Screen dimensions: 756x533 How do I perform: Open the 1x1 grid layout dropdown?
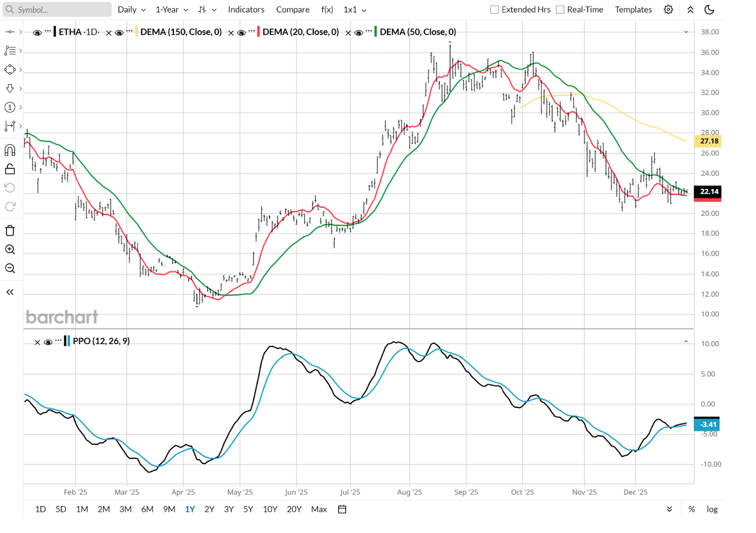(355, 9)
